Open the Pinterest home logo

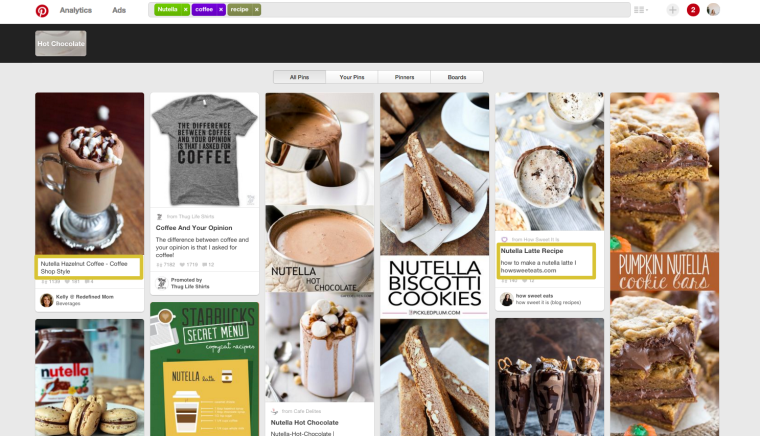[42, 10]
